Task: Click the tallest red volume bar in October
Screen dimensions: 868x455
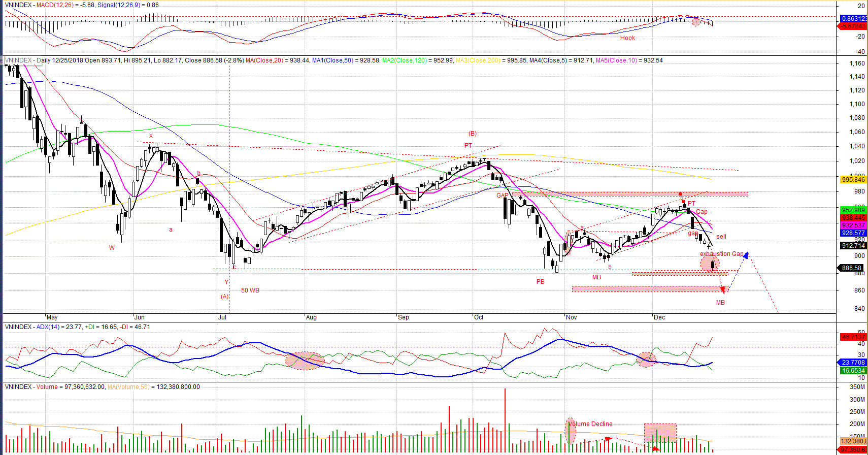Action: [505, 420]
